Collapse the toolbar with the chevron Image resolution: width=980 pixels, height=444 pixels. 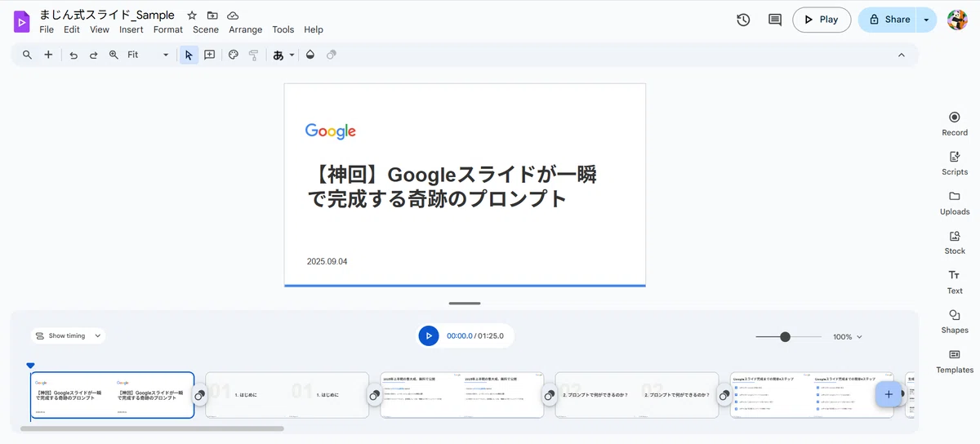click(x=902, y=55)
